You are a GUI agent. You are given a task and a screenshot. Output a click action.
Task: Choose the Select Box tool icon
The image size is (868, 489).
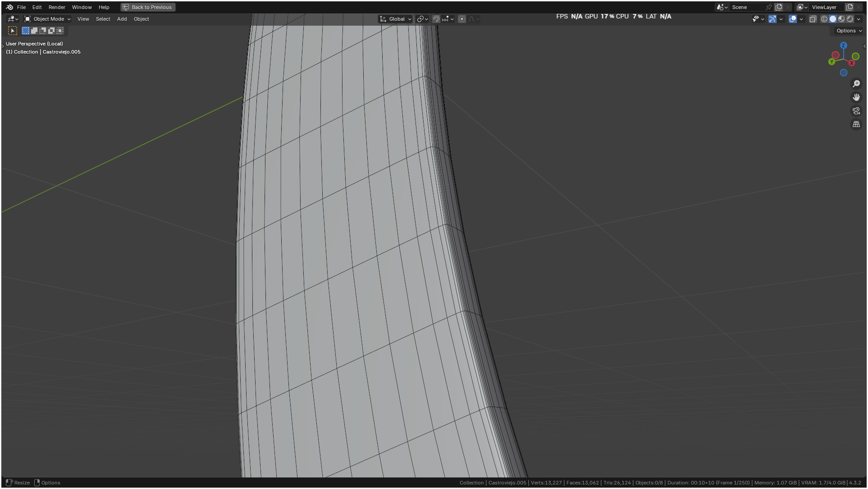[13, 31]
